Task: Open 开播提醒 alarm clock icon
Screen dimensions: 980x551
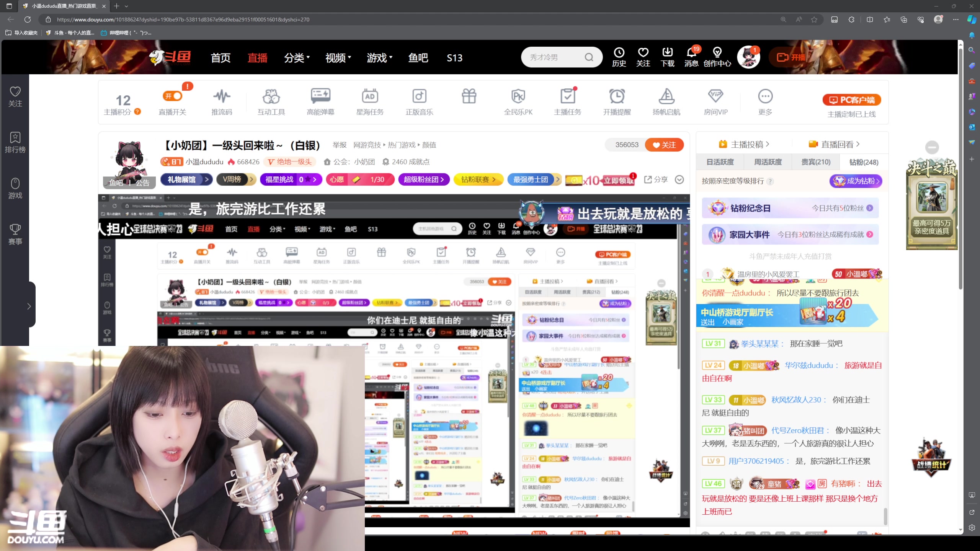Action: 617,102
